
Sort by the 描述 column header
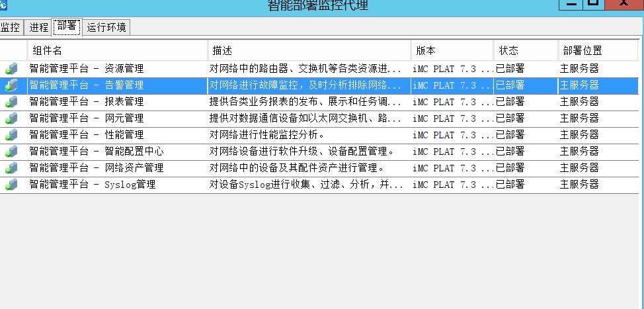pyautogui.click(x=309, y=50)
